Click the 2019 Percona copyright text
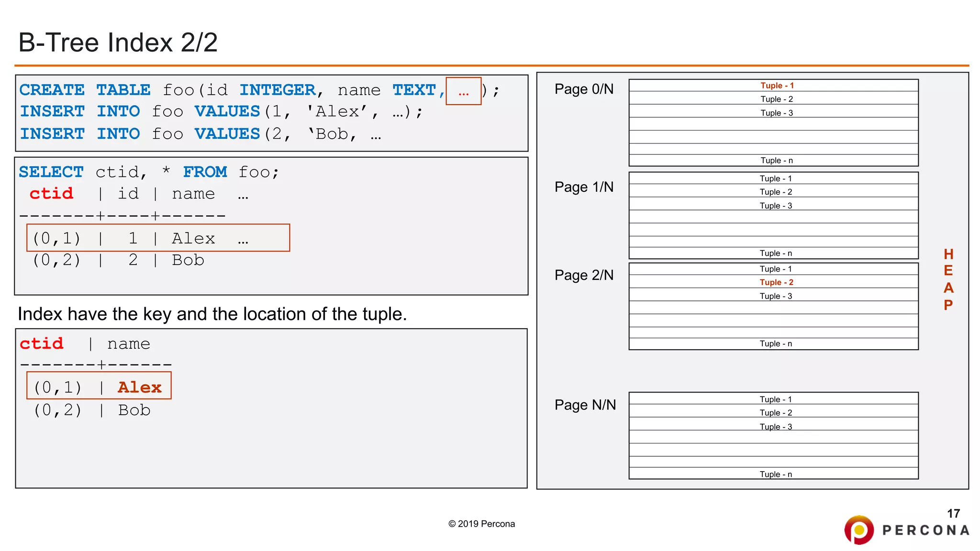 click(481, 524)
